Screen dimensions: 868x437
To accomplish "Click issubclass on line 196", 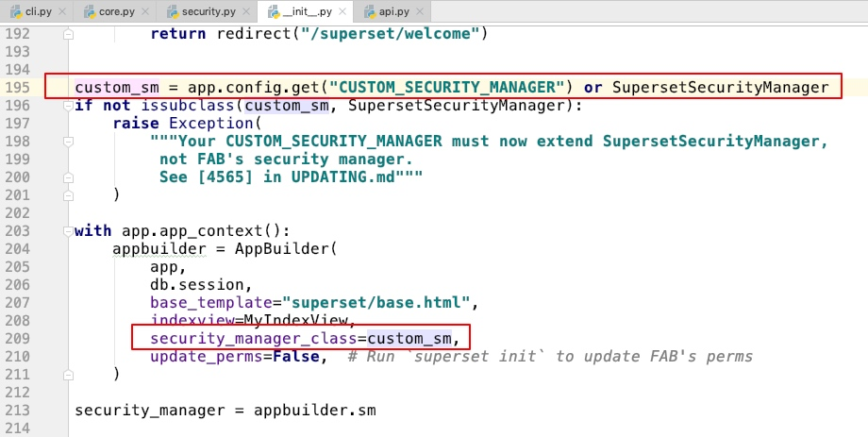I will 188,105.
